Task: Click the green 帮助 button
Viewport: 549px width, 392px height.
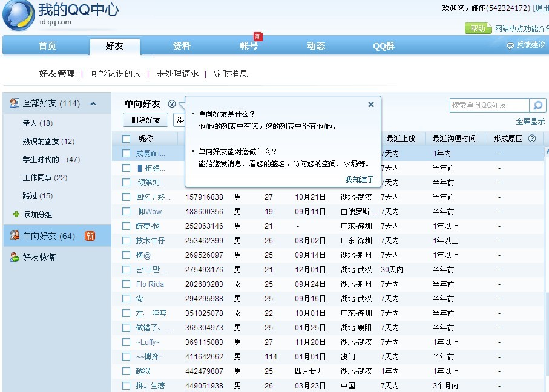Action: 478,28
